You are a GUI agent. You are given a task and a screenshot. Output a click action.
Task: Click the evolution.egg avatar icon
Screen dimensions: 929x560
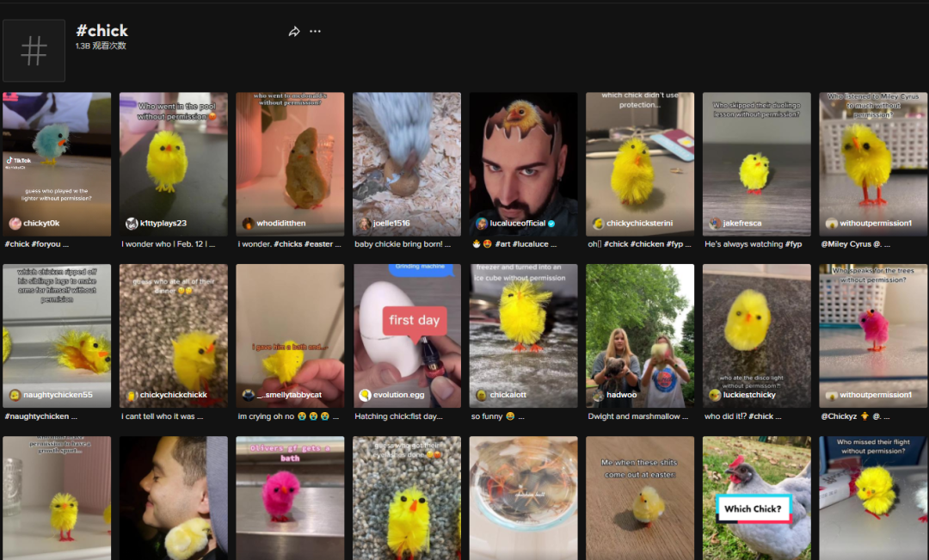(365, 396)
